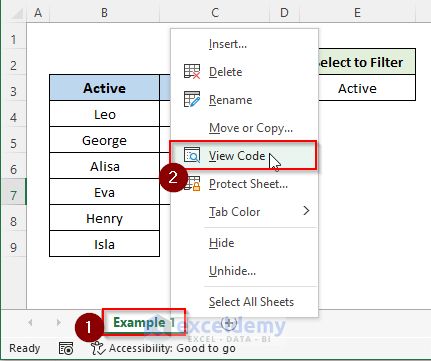Add a new sheet with plus button
Viewport: 431px width, 361px height.
[x=229, y=323]
